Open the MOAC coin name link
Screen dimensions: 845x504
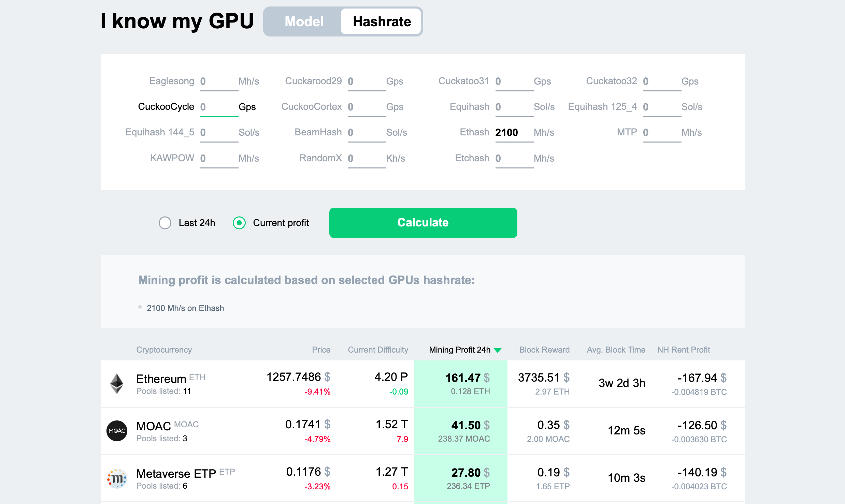[x=153, y=426]
